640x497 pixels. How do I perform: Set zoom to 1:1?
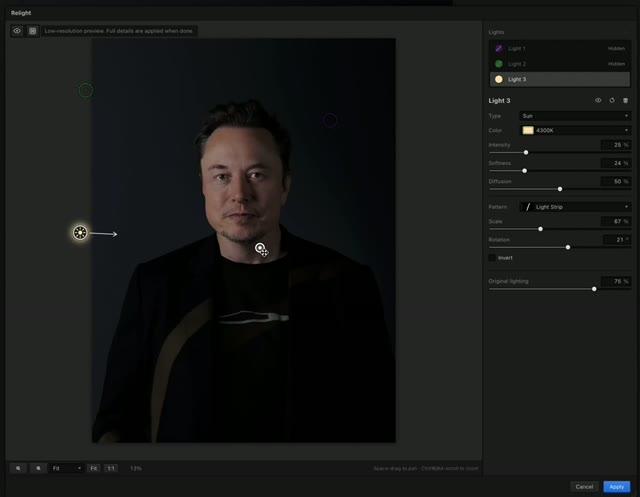[111, 468]
